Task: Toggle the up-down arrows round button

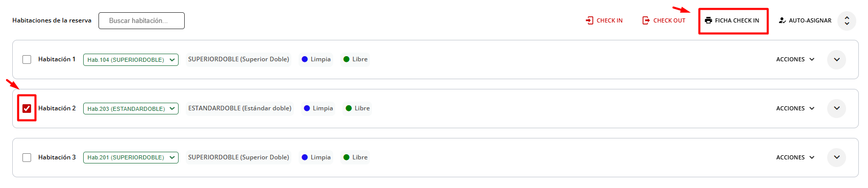Action: click(847, 21)
